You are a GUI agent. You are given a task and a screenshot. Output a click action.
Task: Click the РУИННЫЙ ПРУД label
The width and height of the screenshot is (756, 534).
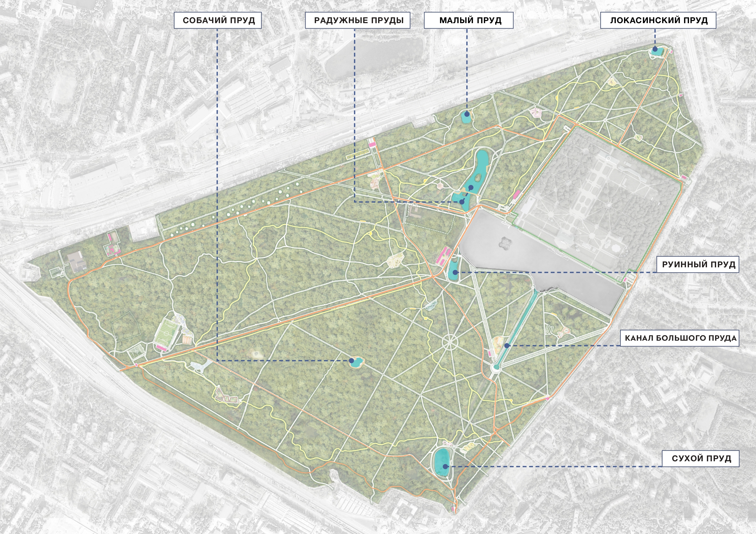[x=698, y=265]
